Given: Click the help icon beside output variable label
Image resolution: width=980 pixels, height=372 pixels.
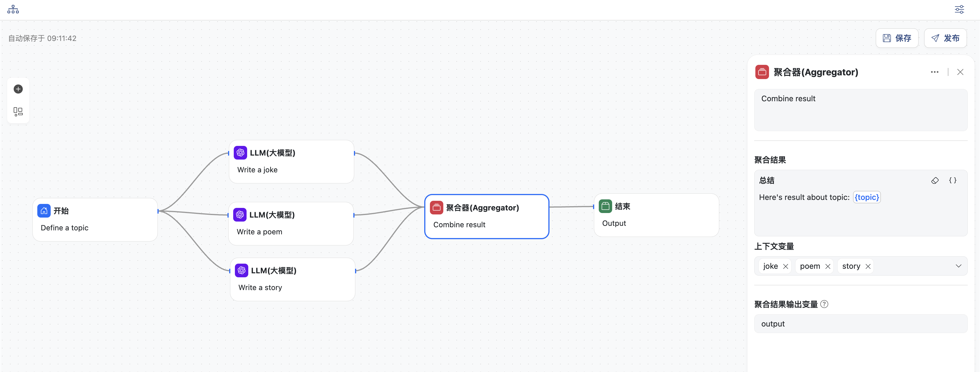Looking at the screenshot, I should (824, 304).
